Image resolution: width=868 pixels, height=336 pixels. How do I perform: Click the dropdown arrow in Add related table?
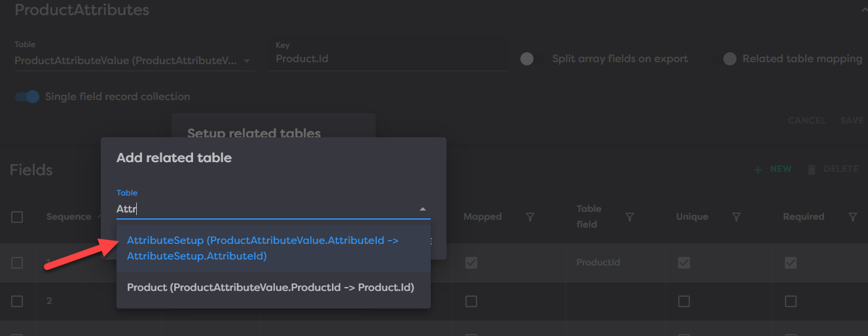click(423, 209)
